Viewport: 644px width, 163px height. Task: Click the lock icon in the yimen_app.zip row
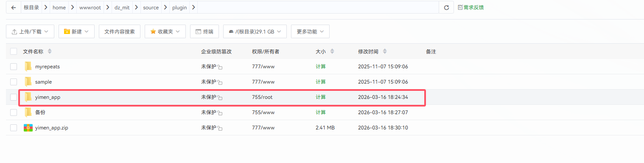tap(220, 128)
